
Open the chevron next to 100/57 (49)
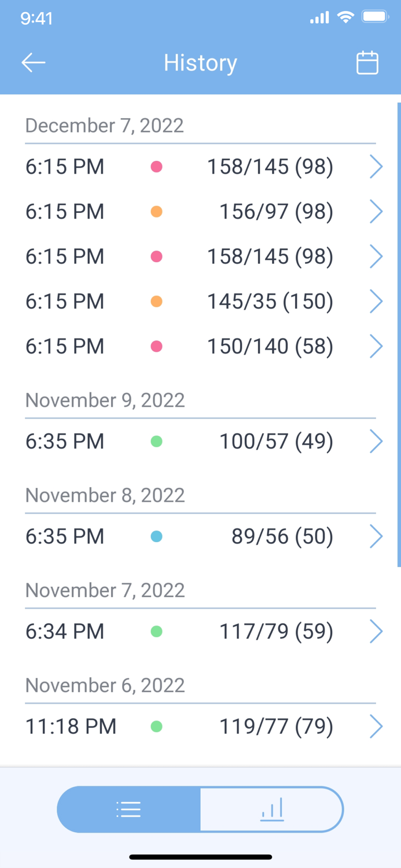(376, 441)
